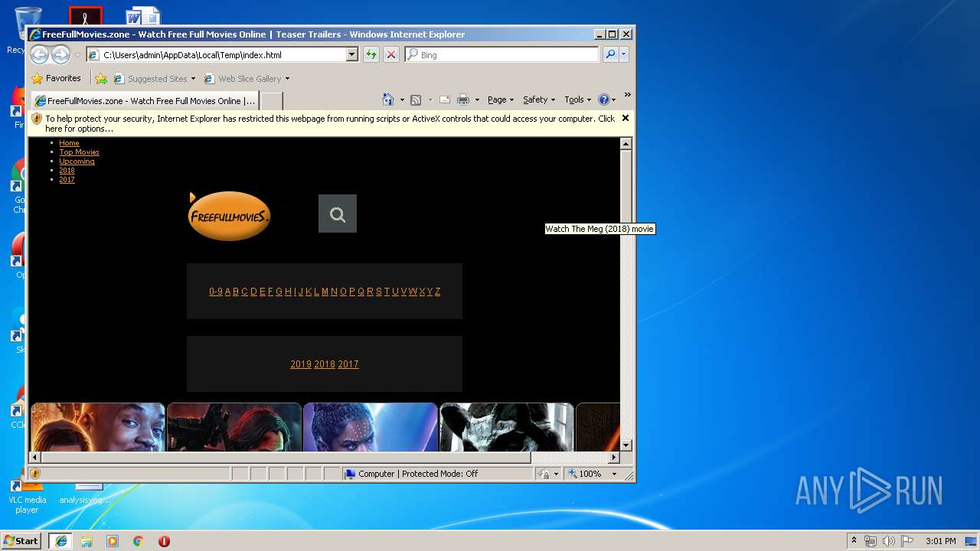This screenshot has height=551, width=980.
Task: Browse movies starting with 0-9
Action: [x=216, y=292]
